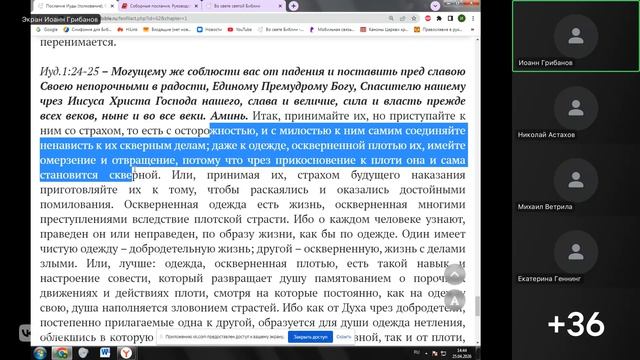Click the page vertical scrollbar thumb
This screenshot has width=640, height=360.
[478, 306]
